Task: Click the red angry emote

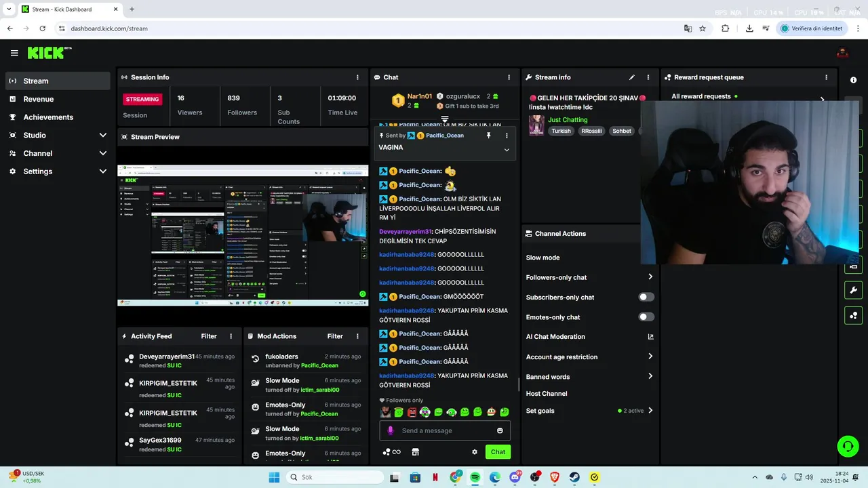Action: point(412,412)
